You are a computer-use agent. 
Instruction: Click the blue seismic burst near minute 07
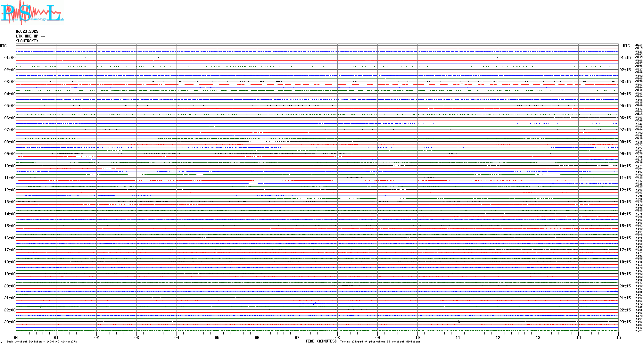point(314,303)
